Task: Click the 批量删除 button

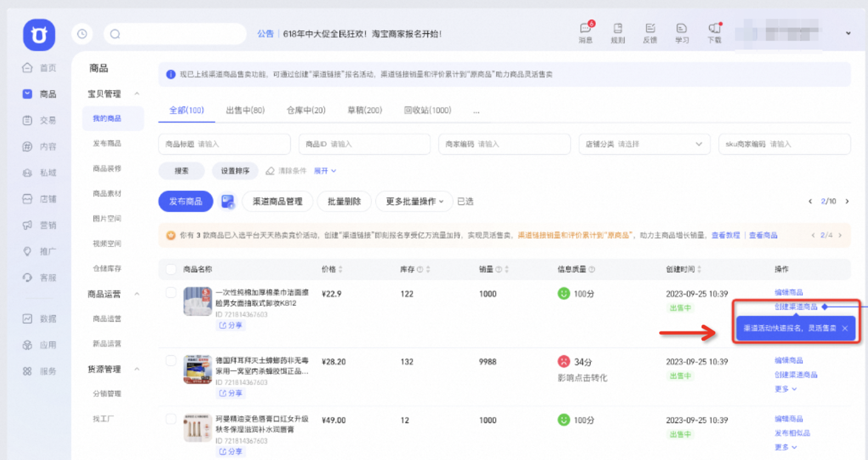Action: pyautogui.click(x=344, y=201)
